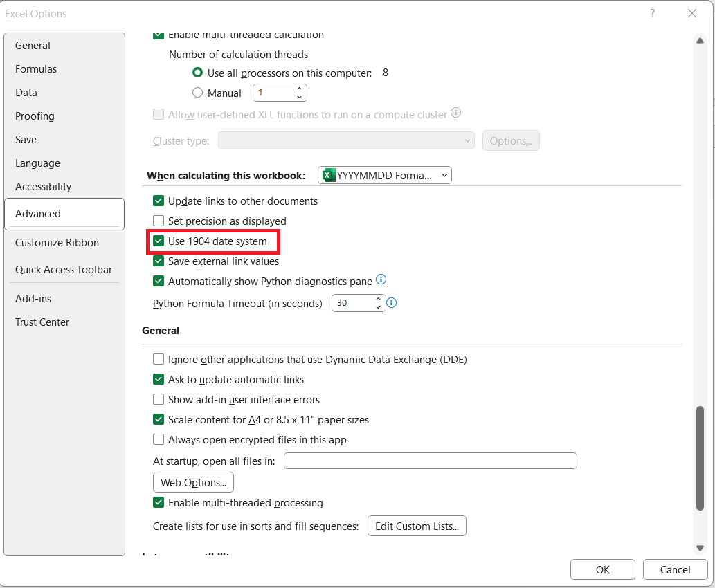The height and width of the screenshot is (588, 715).
Task: Select the Advanced options category
Action: 64,214
